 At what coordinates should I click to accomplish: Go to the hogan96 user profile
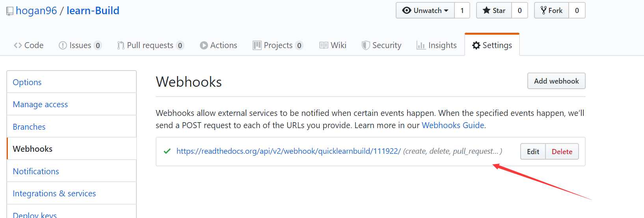click(x=36, y=11)
